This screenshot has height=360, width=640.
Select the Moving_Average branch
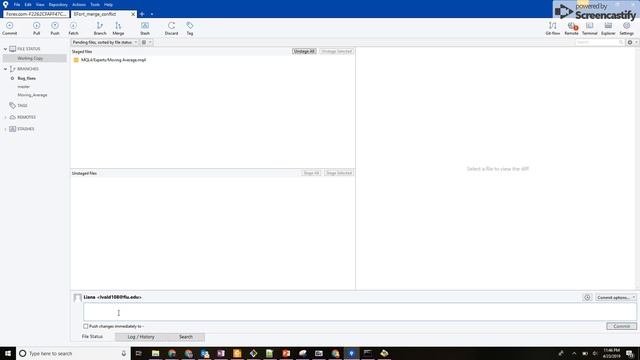click(32, 95)
